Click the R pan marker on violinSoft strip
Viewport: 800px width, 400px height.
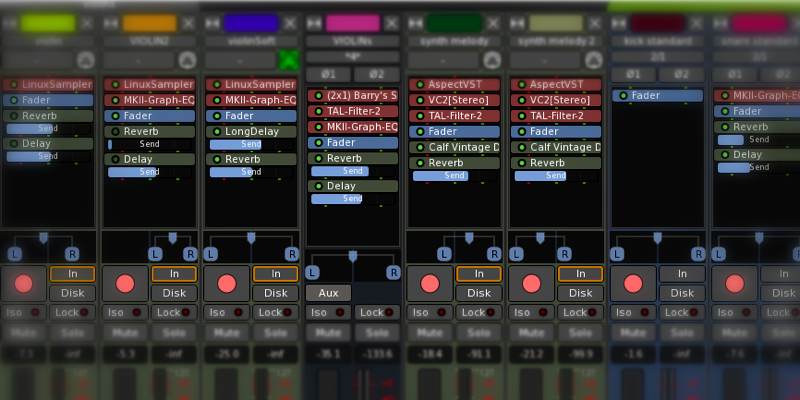pyautogui.click(x=292, y=254)
